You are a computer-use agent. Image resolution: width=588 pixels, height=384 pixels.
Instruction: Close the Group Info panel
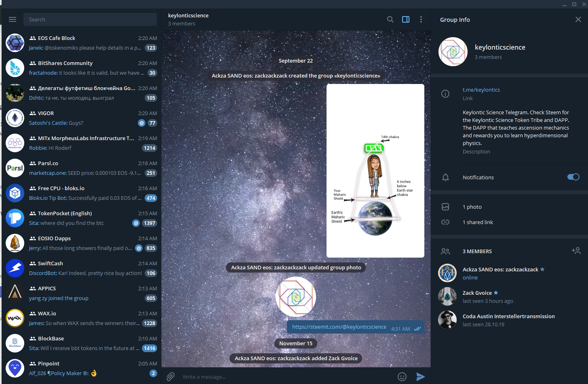[x=578, y=19]
